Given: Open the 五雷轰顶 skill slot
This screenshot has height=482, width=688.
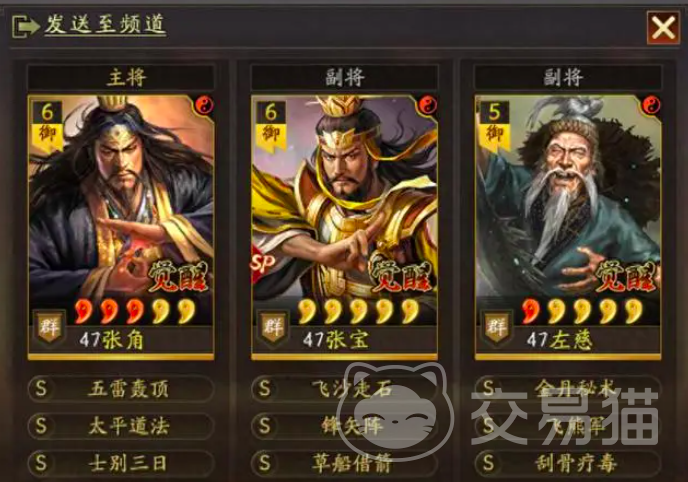Looking at the screenshot, I should click(121, 389).
